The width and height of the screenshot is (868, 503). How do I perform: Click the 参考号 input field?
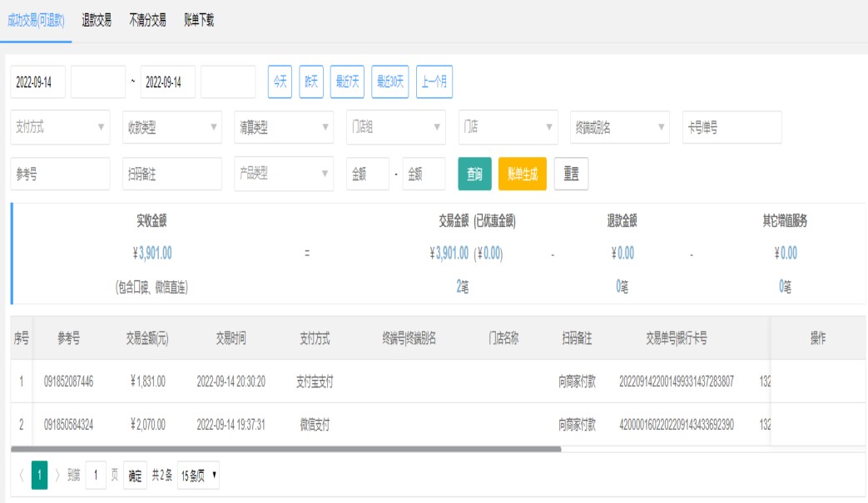(x=60, y=174)
